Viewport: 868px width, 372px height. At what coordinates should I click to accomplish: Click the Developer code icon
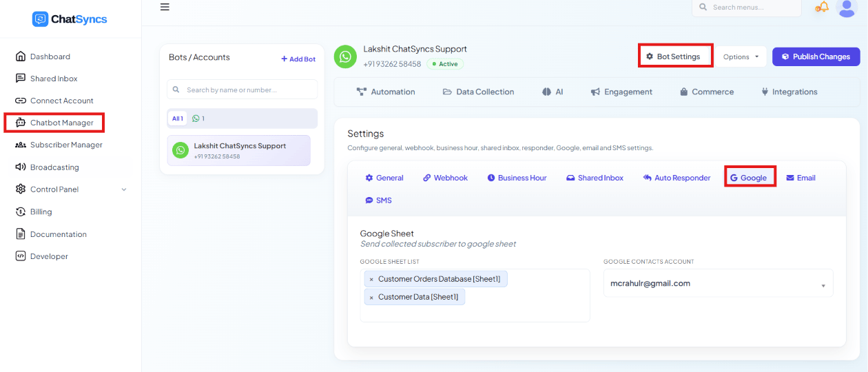21,256
